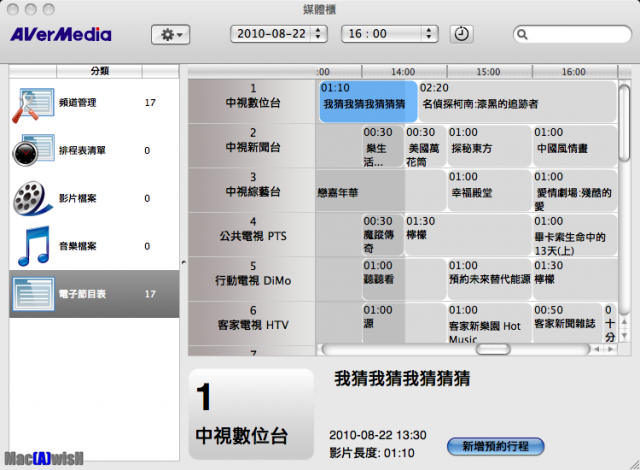This screenshot has width=640, height=470.
Task: Select program 戀嘉年華 on 中視綜藝台
Action: click(x=380, y=191)
